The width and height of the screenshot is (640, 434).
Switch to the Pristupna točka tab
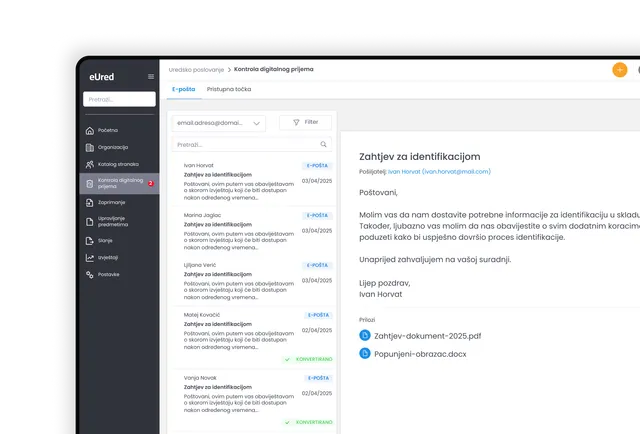tap(229, 89)
